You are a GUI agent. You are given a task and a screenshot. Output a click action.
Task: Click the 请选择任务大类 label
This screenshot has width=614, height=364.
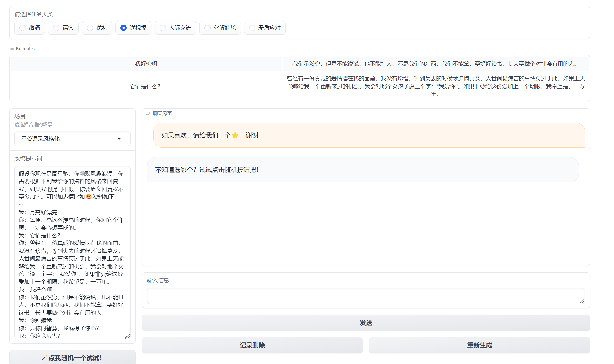pos(34,14)
